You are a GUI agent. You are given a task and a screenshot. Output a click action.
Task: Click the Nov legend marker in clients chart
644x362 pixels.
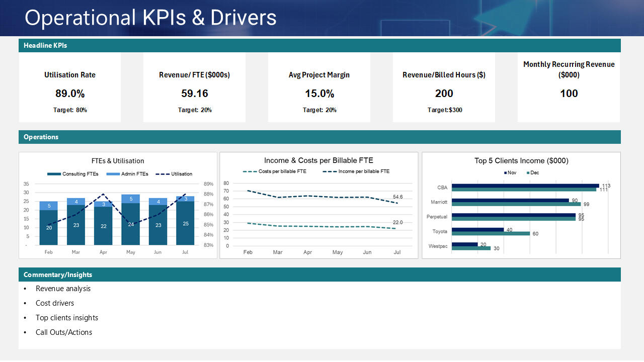[506, 173]
